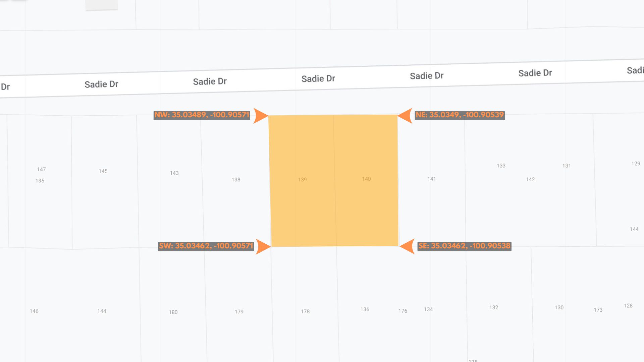Click parcel number 142
The height and width of the screenshot is (362, 644).
coord(530,179)
